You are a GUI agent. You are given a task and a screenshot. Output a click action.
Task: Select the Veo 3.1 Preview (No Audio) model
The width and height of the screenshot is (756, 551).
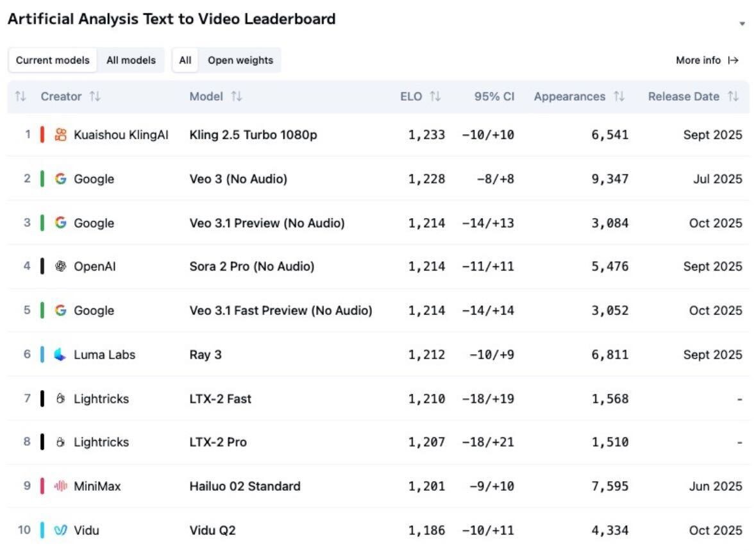click(267, 223)
